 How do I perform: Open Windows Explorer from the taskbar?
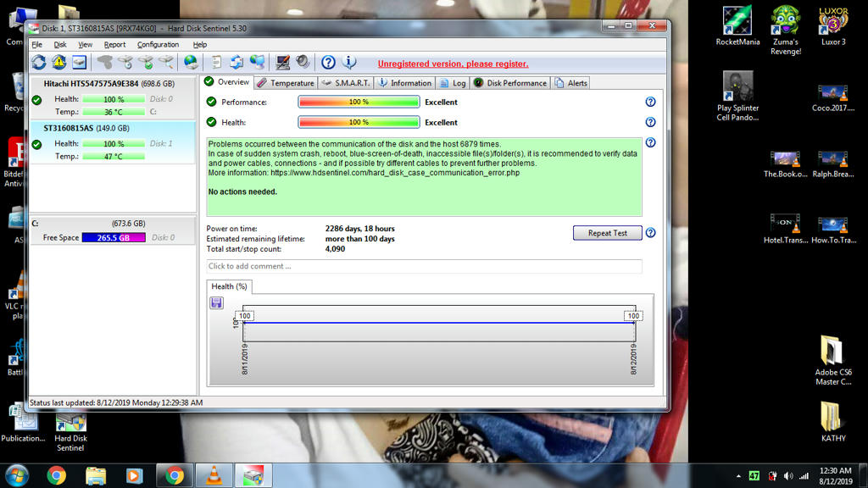point(96,476)
